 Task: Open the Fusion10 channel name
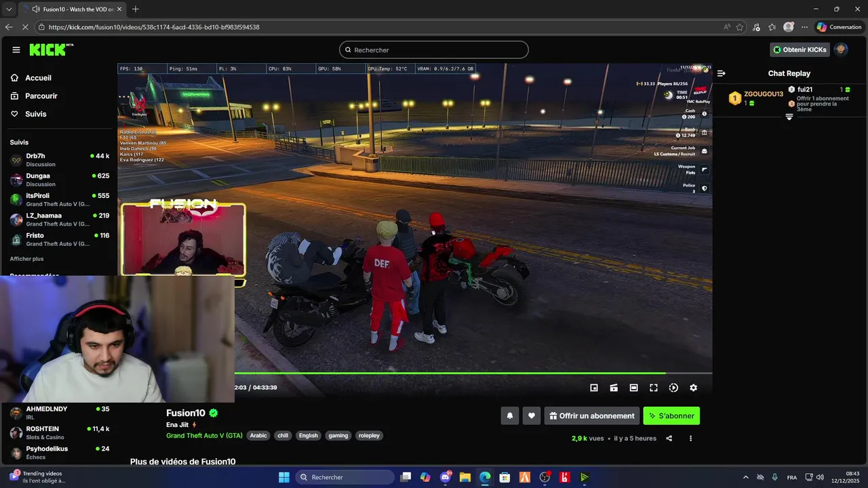(186, 413)
